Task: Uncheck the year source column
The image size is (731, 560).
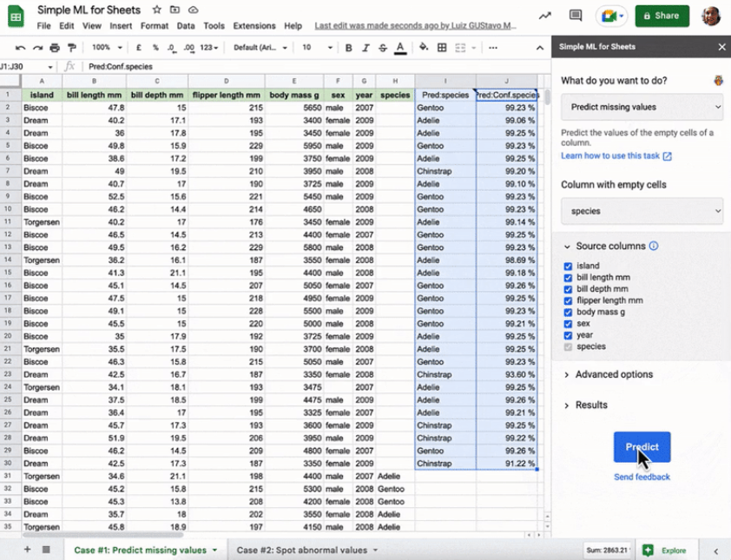Action: click(x=568, y=335)
